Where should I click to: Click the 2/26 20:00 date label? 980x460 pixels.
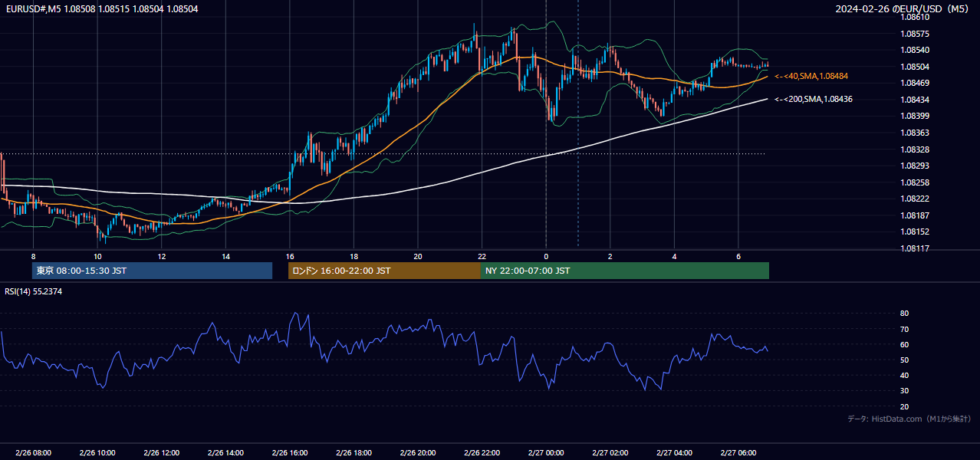coord(417,453)
